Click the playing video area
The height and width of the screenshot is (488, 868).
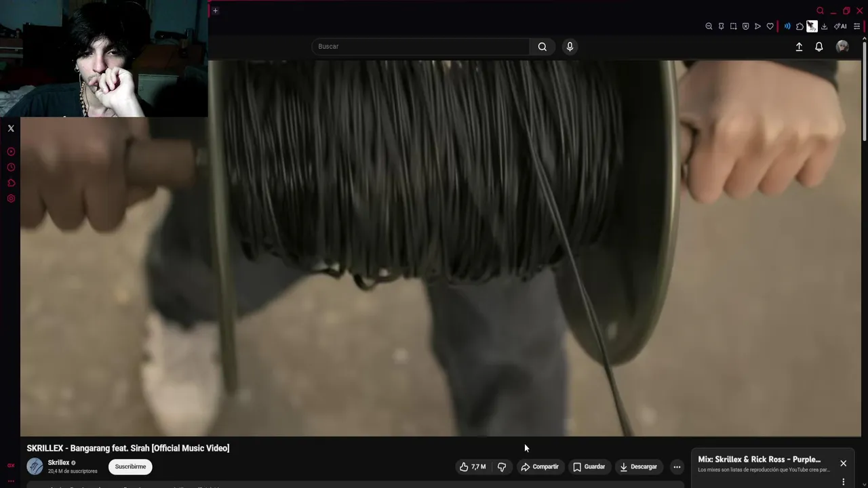point(441,248)
